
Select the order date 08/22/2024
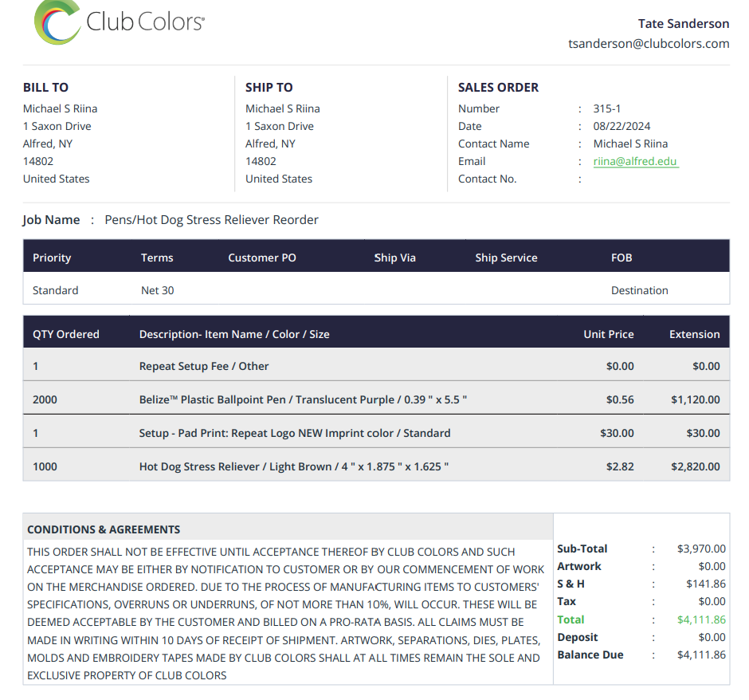[x=622, y=126]
